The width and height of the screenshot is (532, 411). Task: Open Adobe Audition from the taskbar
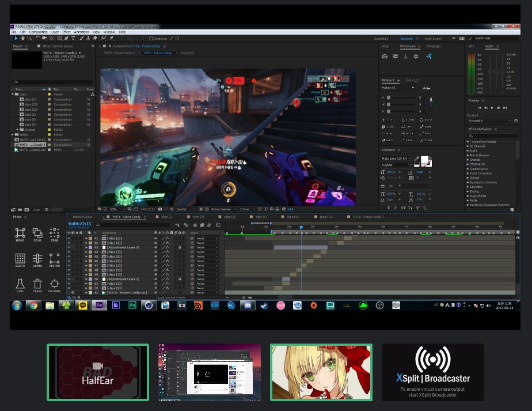[132, 306]
